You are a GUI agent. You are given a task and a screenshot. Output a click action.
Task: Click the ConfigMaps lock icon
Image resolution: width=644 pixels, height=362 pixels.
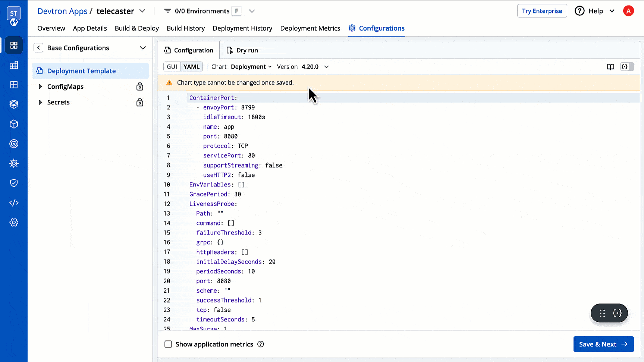click(x=140, y=87)
